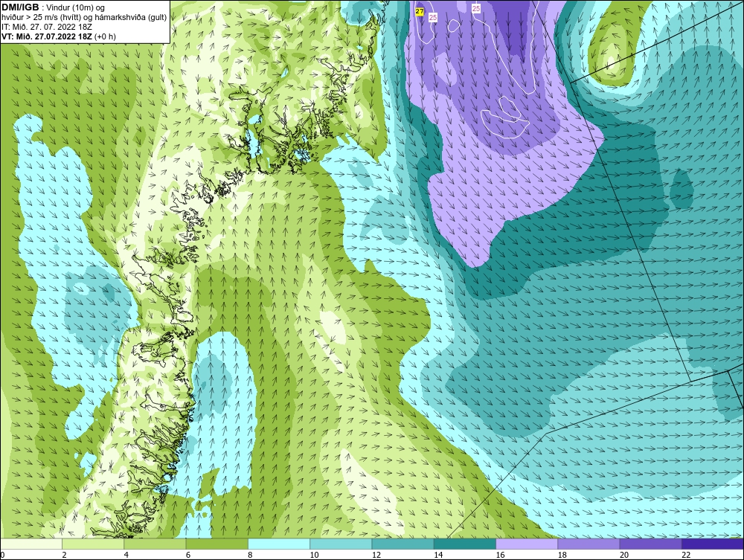Select the DMI/IGB title text
The height and width of the screenshot is (560, 744).
coord(20,7)
